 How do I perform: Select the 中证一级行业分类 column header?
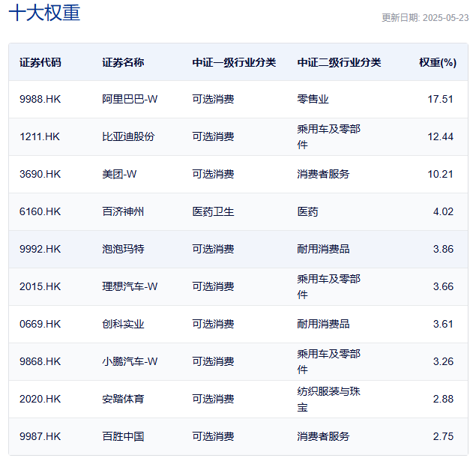[234, 62]
